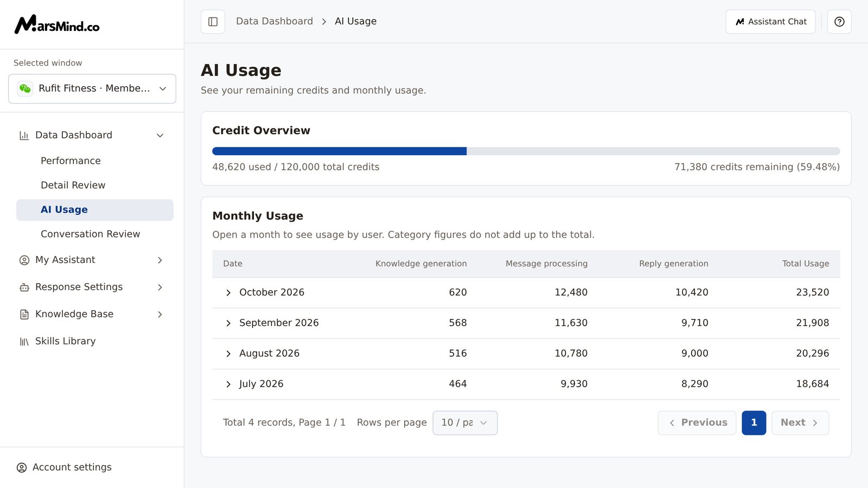This screenshot has width=868, height=488.
Task: Click the MarsMind.co logo
Action: [57, 24]
